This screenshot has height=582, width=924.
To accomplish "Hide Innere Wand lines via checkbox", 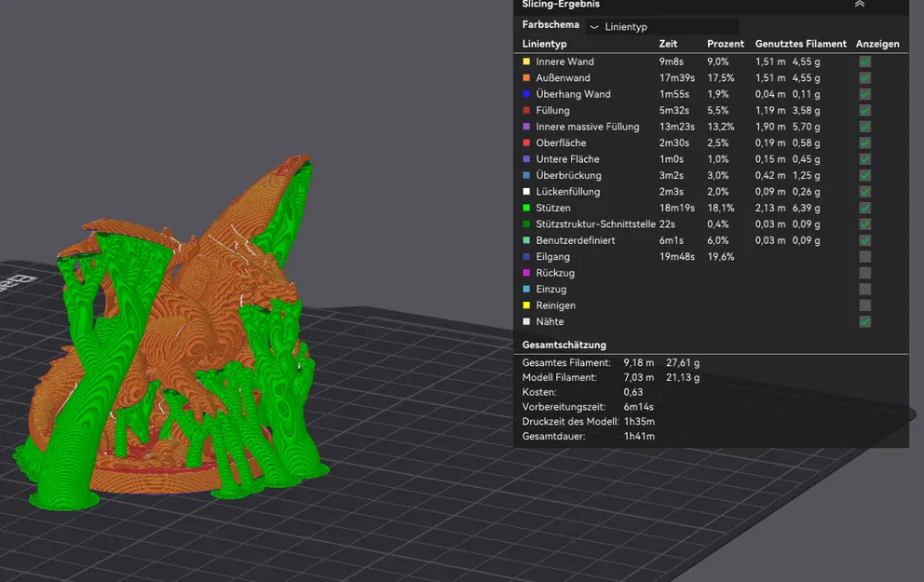I will coord(864,61).
